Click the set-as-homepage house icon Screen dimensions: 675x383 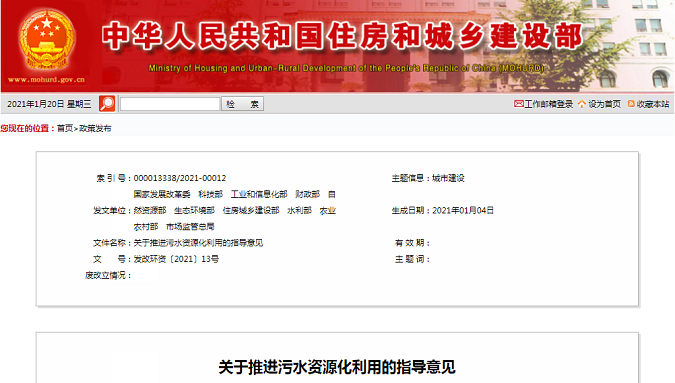pos(582,104)
